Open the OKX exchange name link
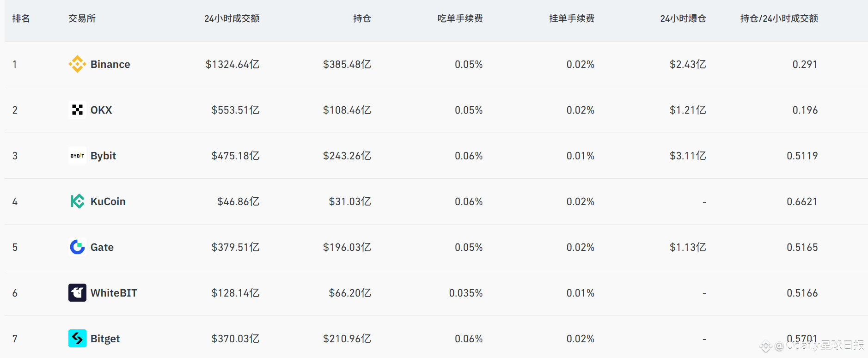This screenshot has height=358, width=868. click(101, 110)
